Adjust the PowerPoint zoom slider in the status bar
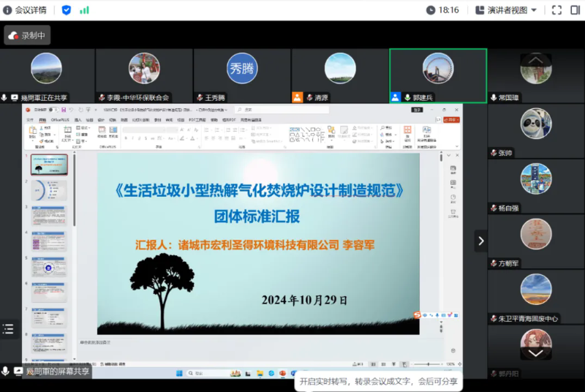Screen dimensions: 585x392 429,363
